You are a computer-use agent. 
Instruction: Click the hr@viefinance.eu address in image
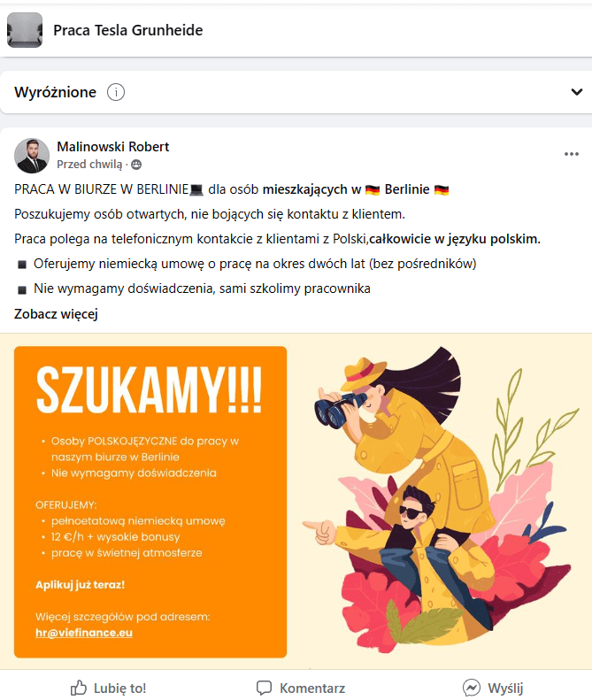pos(84,633)
